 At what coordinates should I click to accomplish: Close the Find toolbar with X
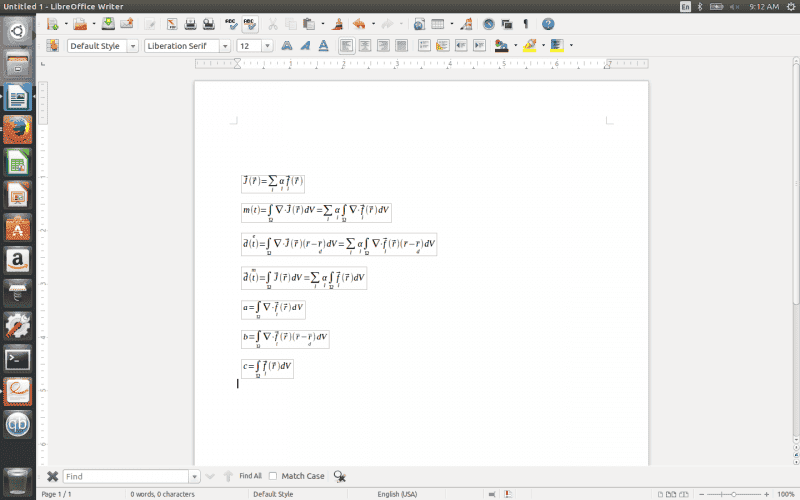pyautogui.click(x=52, y=476)
